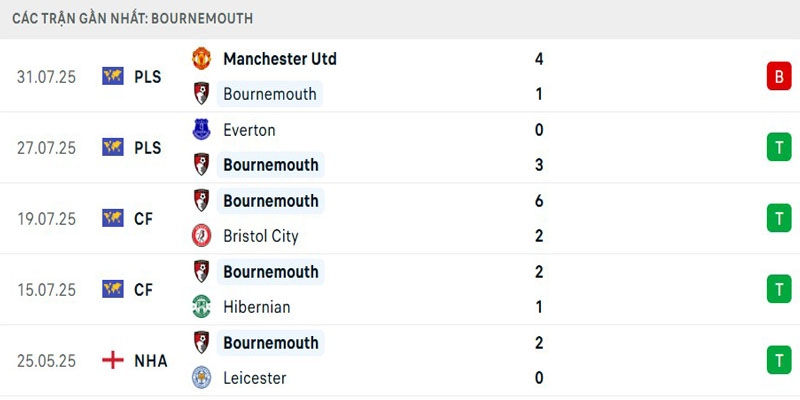Click the world flag icon on 31.07.25 row
Viewport: 800px width, 400px height.
point(113,76)
